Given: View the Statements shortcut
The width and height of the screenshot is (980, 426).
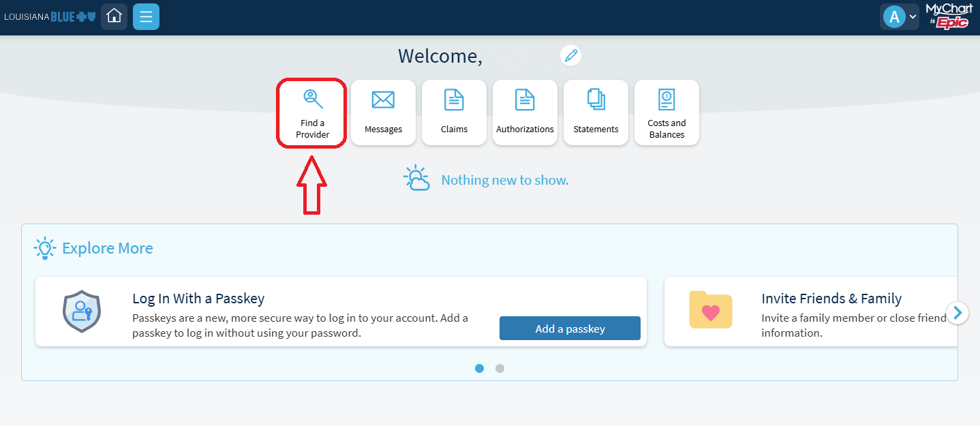Looking at the screenshot, I should point(596,112).
